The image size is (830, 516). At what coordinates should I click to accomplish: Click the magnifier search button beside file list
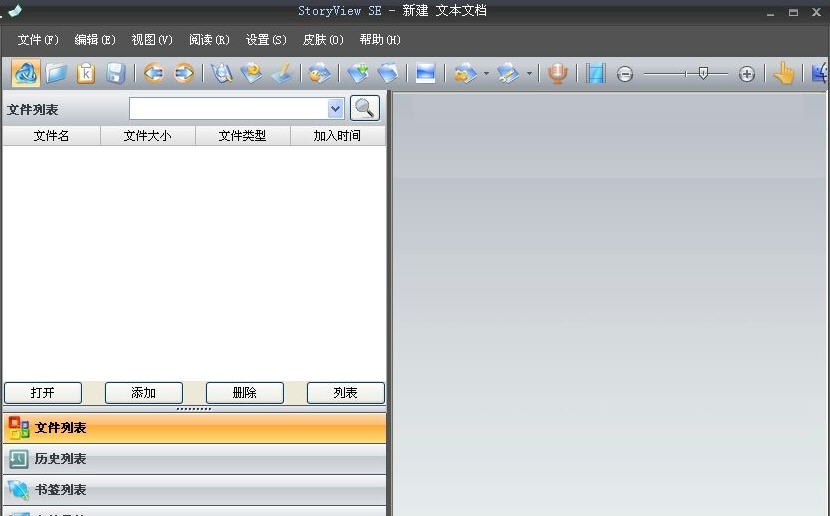365,108
